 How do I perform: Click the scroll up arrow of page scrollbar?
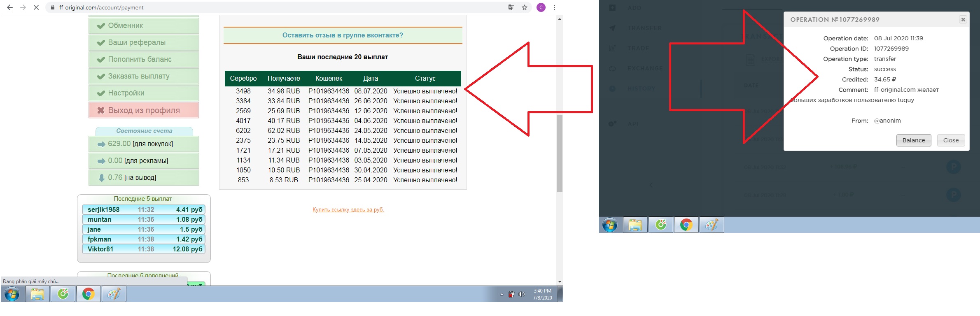pyautogui.click(x=560, y=19)
